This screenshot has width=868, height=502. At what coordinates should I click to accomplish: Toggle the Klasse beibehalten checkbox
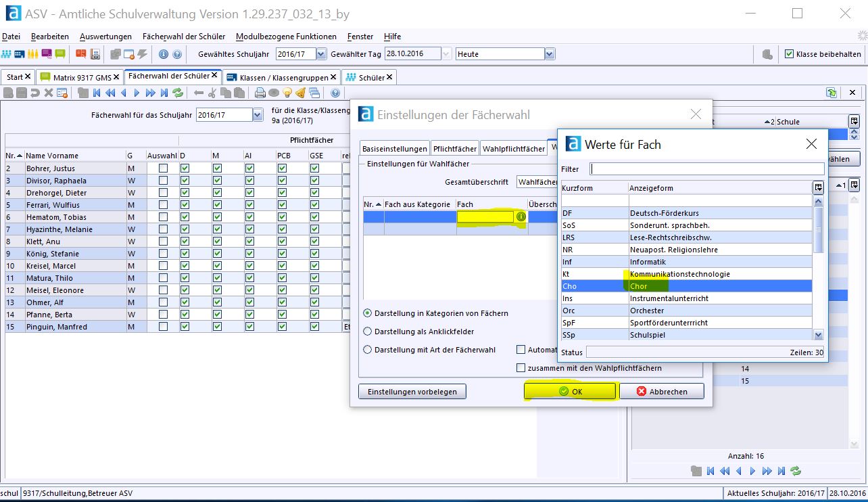[789, 54]
